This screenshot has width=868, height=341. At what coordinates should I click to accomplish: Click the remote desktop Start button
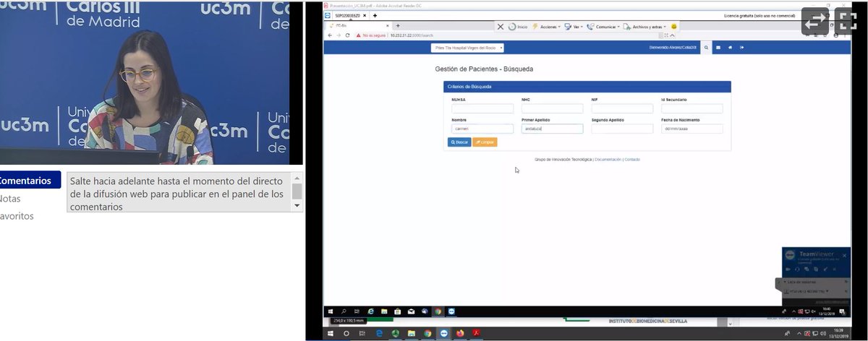click(x=329, y=311)
